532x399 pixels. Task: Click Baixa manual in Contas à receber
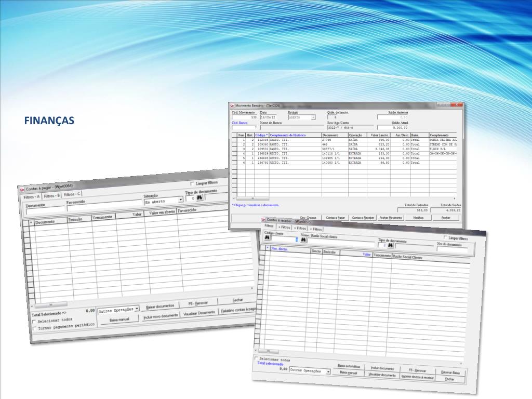(x=348, y=373)
